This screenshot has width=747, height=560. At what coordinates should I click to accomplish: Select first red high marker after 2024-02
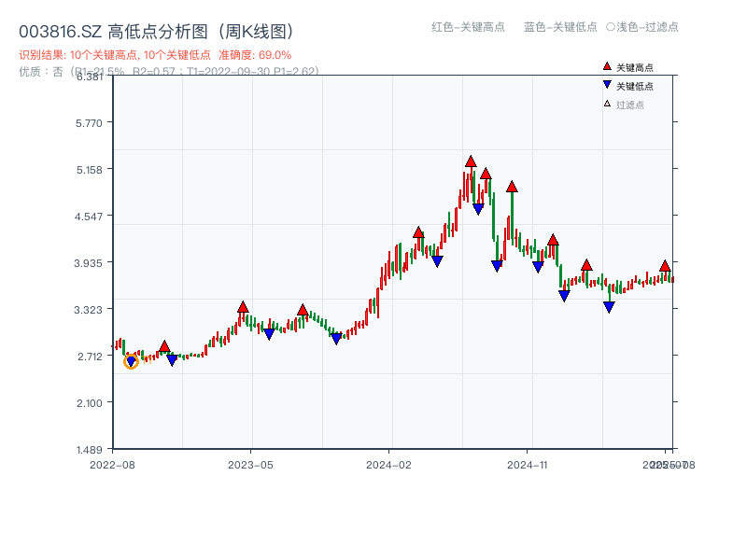tap(418, 232)
